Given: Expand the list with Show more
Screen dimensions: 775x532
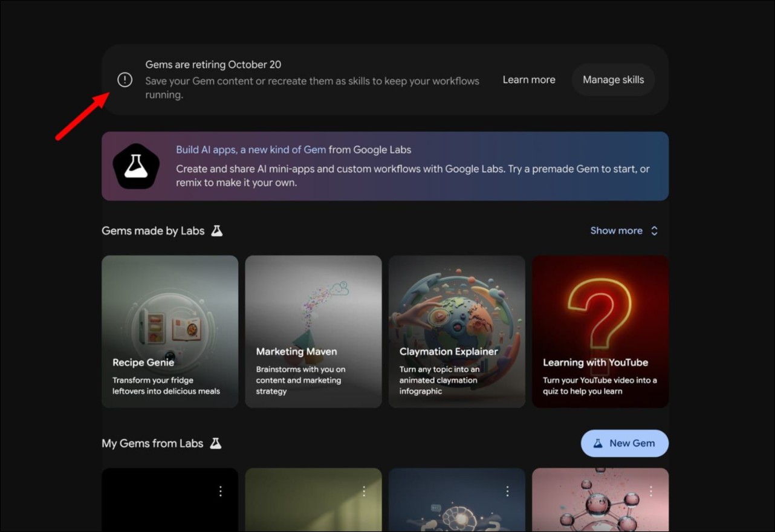Looking at the screenshot, I should click(624, 230).
